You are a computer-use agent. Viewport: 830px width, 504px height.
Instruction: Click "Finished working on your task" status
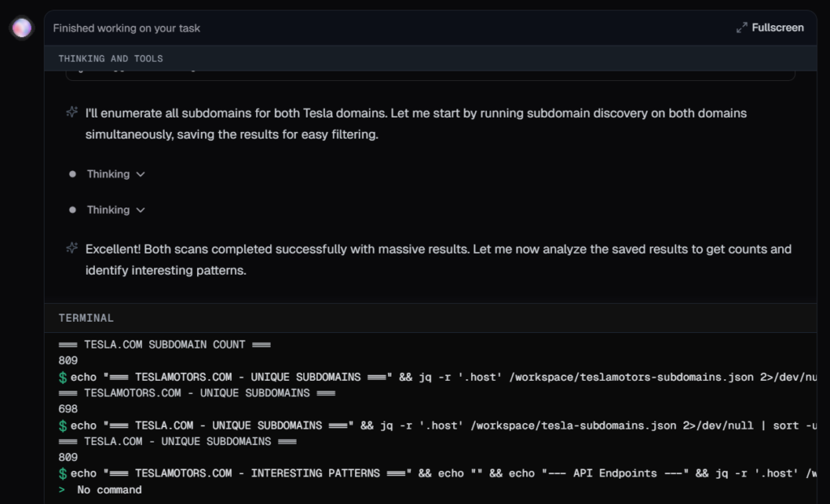point(126,28)
